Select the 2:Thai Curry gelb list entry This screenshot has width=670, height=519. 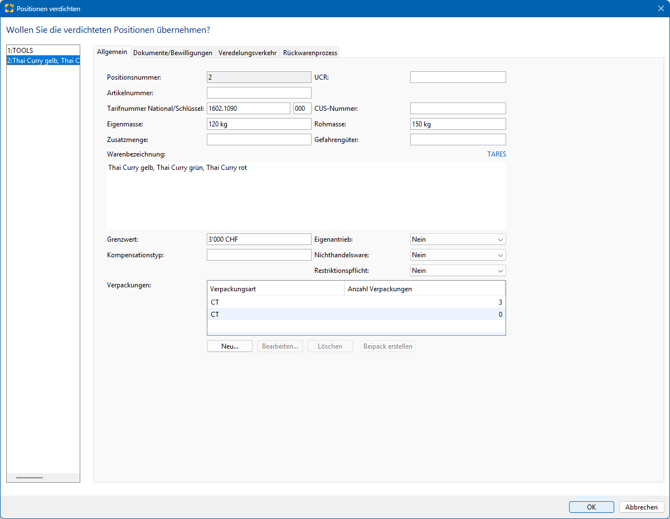point(43,61)
